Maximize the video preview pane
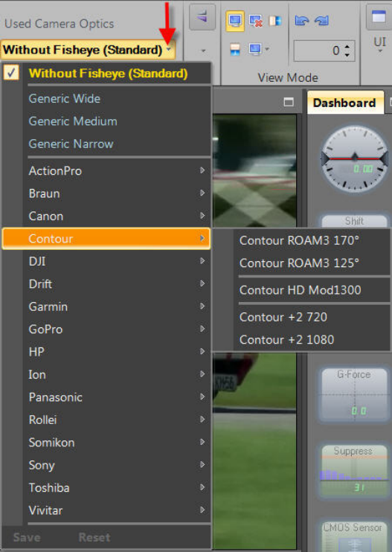Screen dimensions: 392x552 [x=289, y=102]
